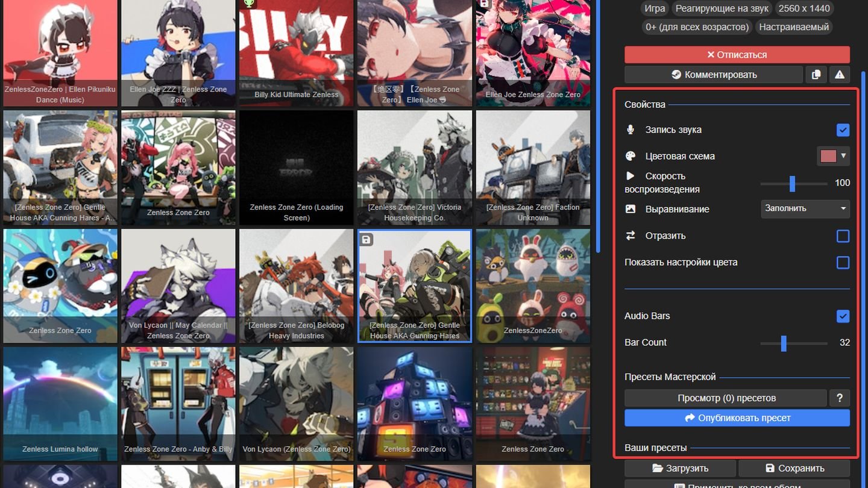Tick the Показать настройки цвета checkbox
This screenshot has height=488, width=868.
(x=843, y=262)
